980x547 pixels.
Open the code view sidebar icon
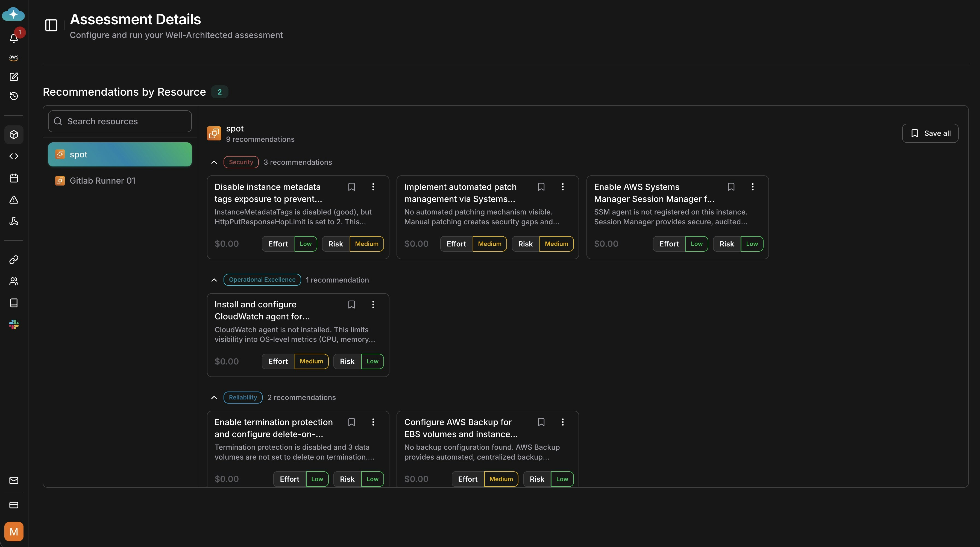coord(14,156)
